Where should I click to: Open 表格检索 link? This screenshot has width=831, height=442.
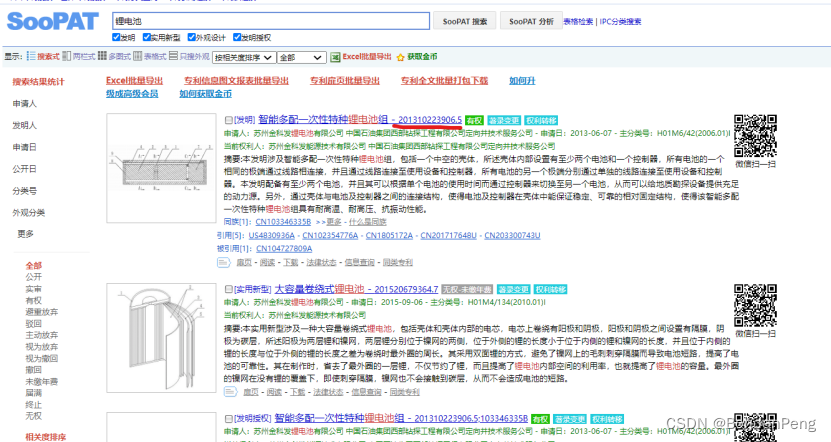point(578,22)
